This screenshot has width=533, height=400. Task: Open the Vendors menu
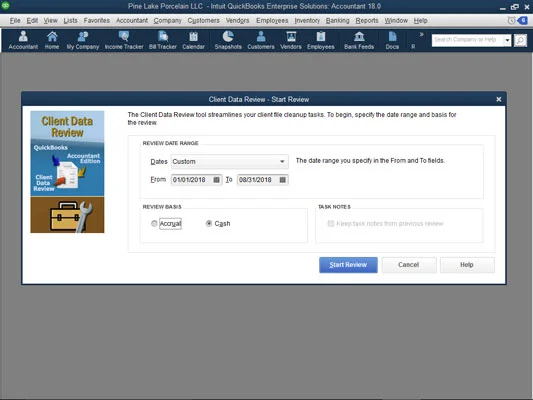238,20
